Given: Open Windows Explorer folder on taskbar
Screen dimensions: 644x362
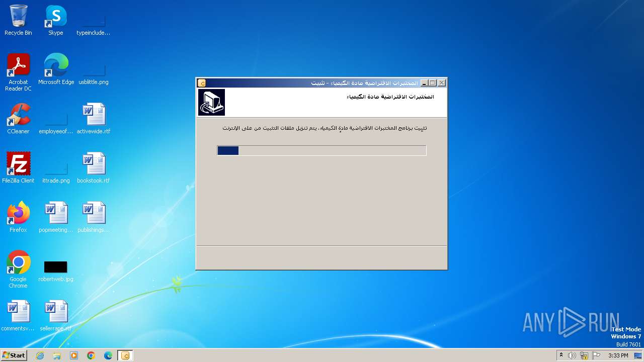Looking at the screenshot, I should tap(57, 355).
